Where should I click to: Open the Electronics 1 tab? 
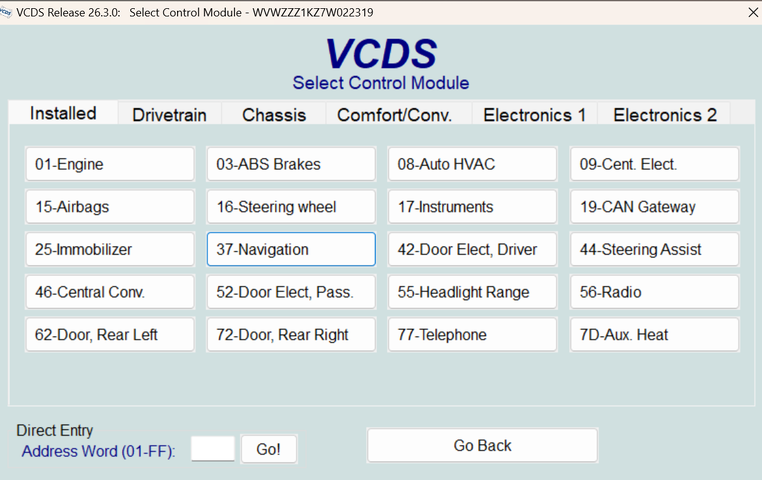535,115
